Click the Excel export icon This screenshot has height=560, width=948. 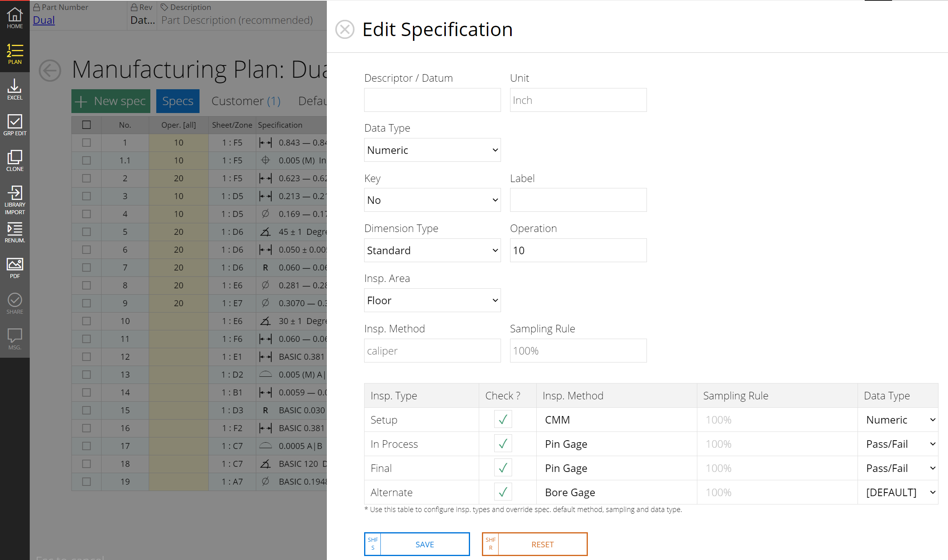[x=15, y=89]
